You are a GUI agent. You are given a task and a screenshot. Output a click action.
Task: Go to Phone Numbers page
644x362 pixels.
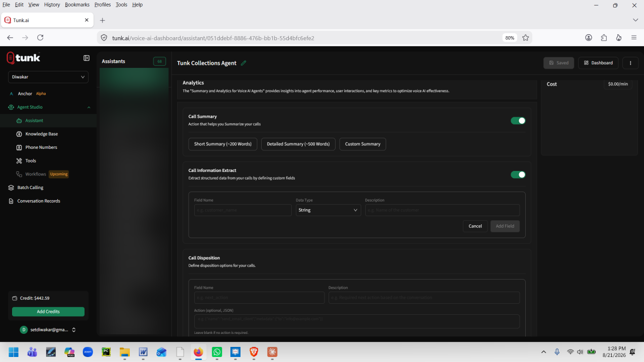tap(41, 147)
